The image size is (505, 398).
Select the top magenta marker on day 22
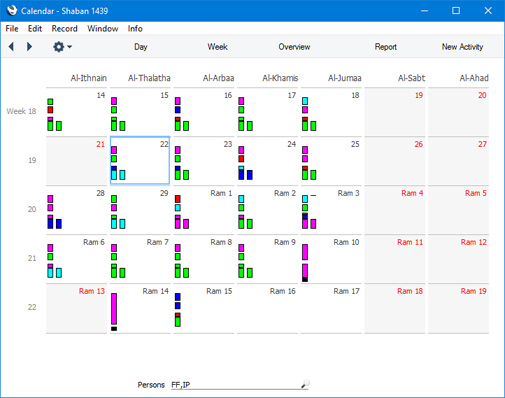click(114, 150)
